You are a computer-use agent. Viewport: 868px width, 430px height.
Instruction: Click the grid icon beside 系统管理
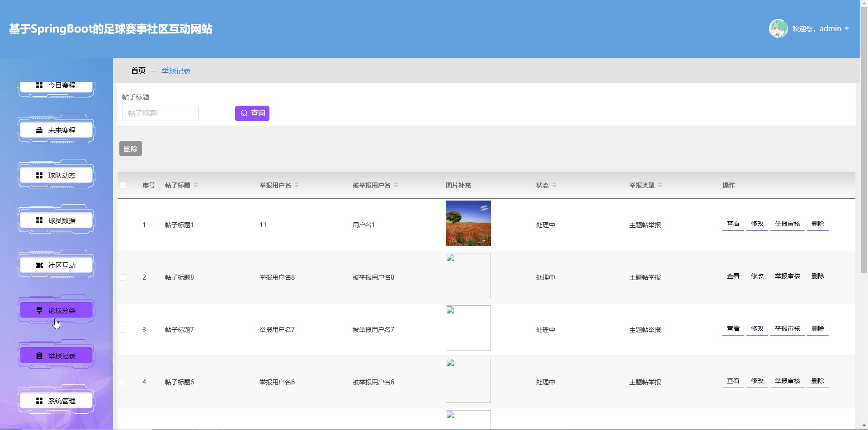pos(39,401)
